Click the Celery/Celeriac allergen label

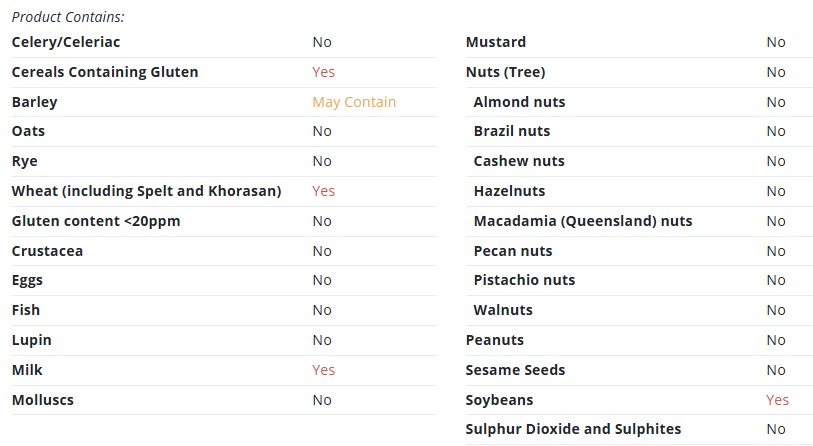click(x=66, y=42)
